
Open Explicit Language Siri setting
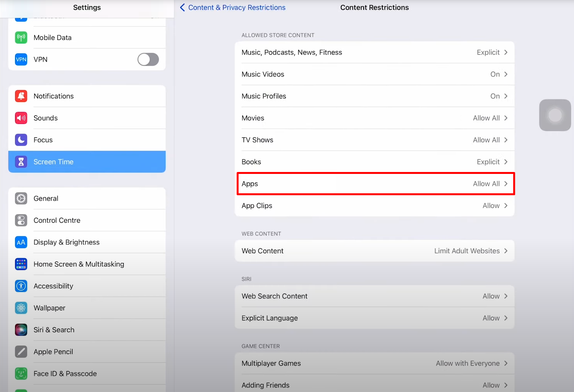[374, 318]
